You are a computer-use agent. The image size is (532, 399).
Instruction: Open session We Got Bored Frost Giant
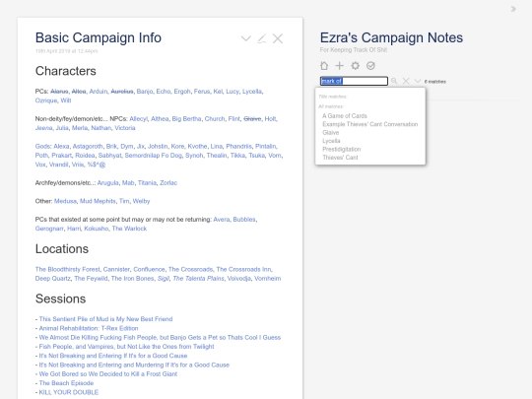[x=108, y=374]
